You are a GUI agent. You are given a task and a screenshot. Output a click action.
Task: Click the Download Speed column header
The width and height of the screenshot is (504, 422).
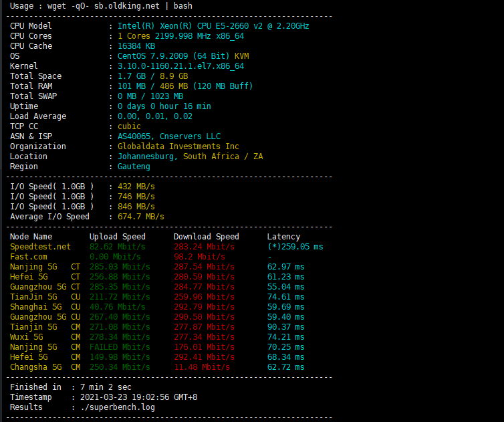click(x=207, y=237)
